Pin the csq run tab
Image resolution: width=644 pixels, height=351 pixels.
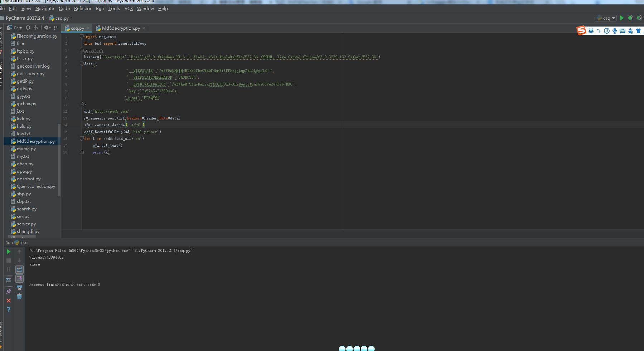[9, 292]
